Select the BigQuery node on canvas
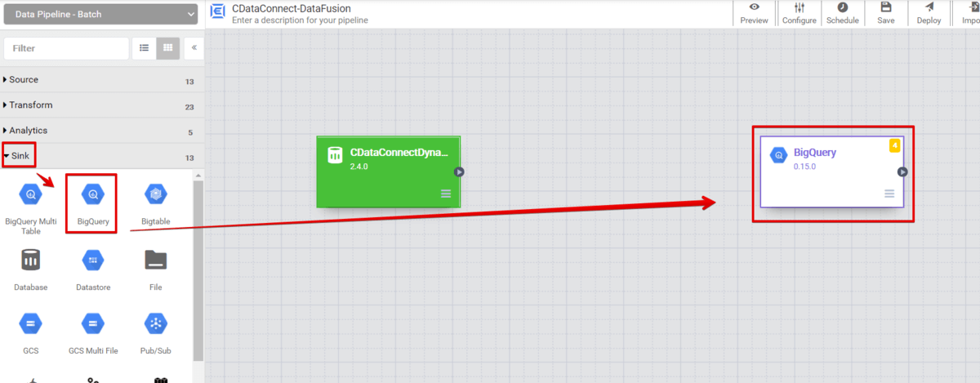Screen dimensions: 980x383 [x=831, y=171]
